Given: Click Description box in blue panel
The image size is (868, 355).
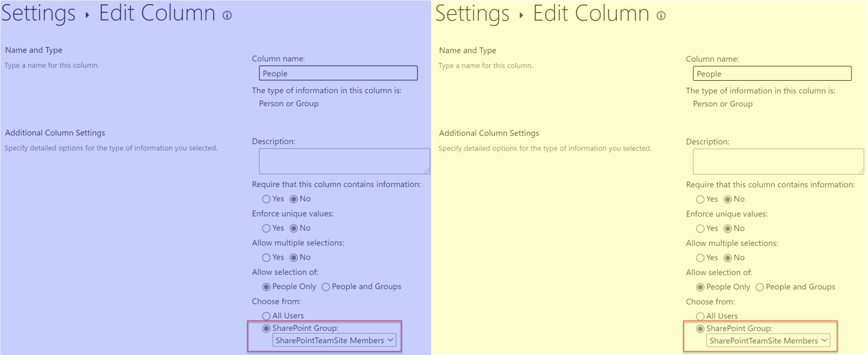Looking at the screenshot, I should click(x=344, y=161).
